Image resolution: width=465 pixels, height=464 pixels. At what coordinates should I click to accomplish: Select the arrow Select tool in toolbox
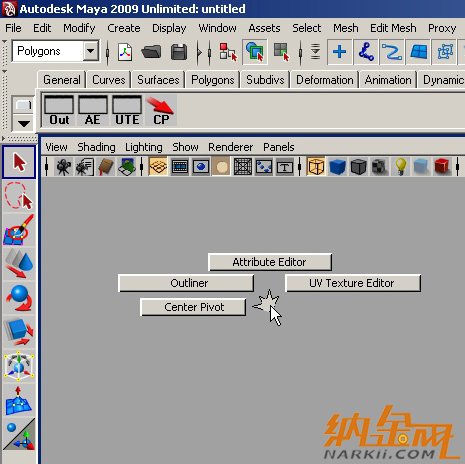[x=19, y=162]
